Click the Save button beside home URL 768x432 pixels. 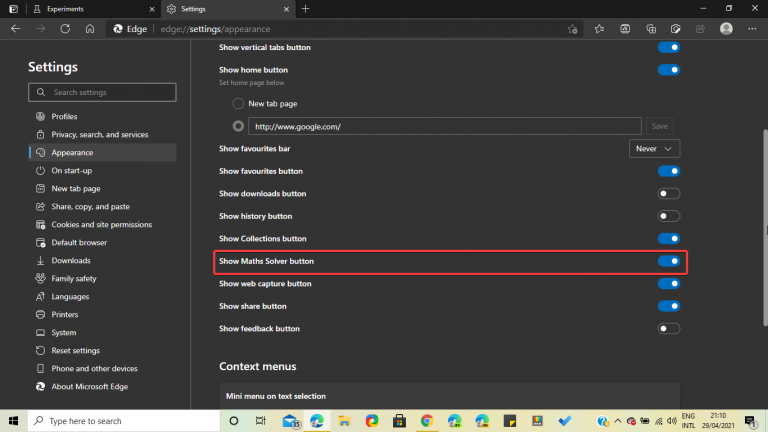(660, 126)
